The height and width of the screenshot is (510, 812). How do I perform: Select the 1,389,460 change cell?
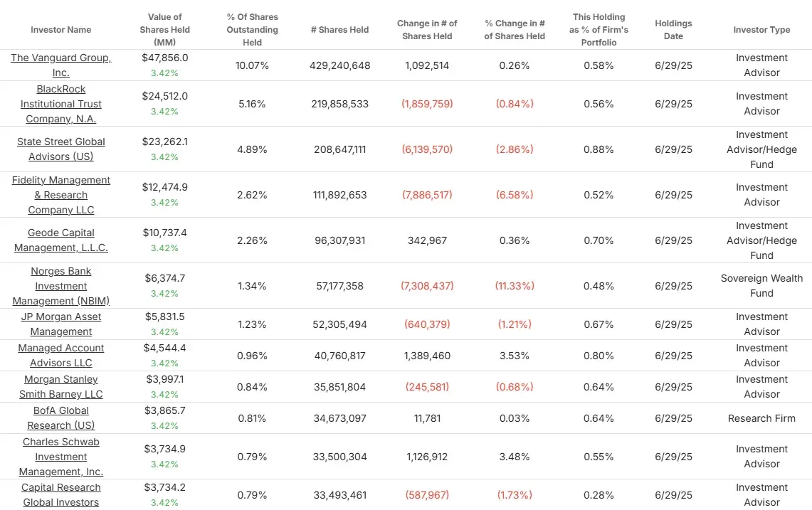coord(427,356)
